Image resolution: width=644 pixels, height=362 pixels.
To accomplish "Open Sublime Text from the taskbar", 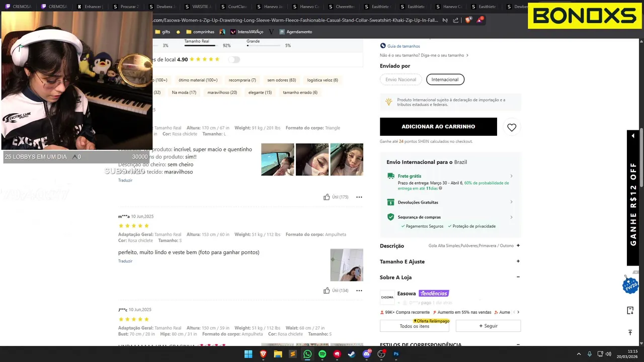I will (x=293, y=354).
